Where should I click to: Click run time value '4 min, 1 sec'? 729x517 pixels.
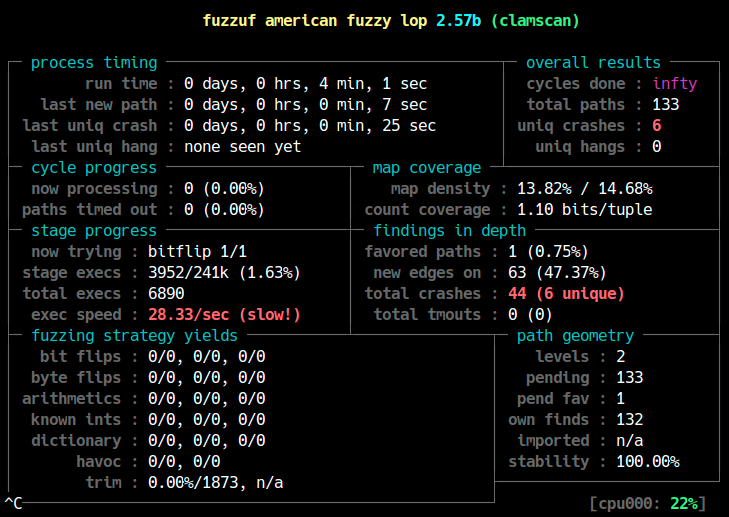pyautogui.click(x=372, y=84)
